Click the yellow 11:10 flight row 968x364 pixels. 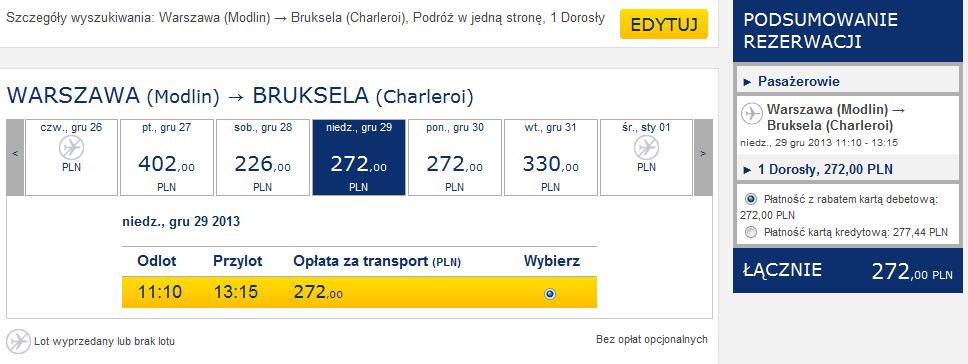[x=359, y=292]
